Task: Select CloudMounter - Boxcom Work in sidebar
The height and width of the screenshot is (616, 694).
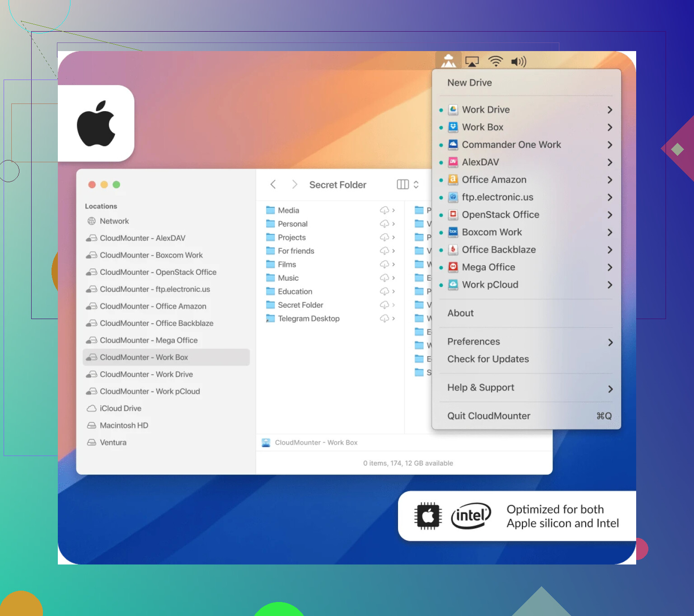Action: 166,255
